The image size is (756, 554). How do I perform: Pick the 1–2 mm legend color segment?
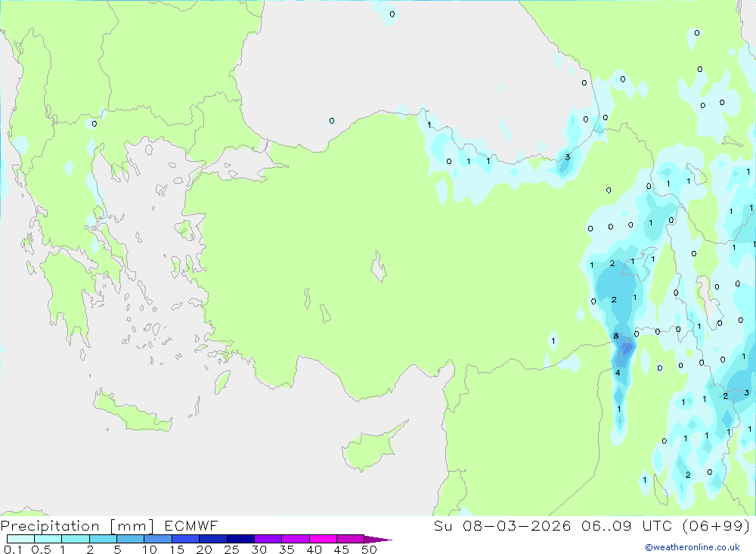coord(76,539)
